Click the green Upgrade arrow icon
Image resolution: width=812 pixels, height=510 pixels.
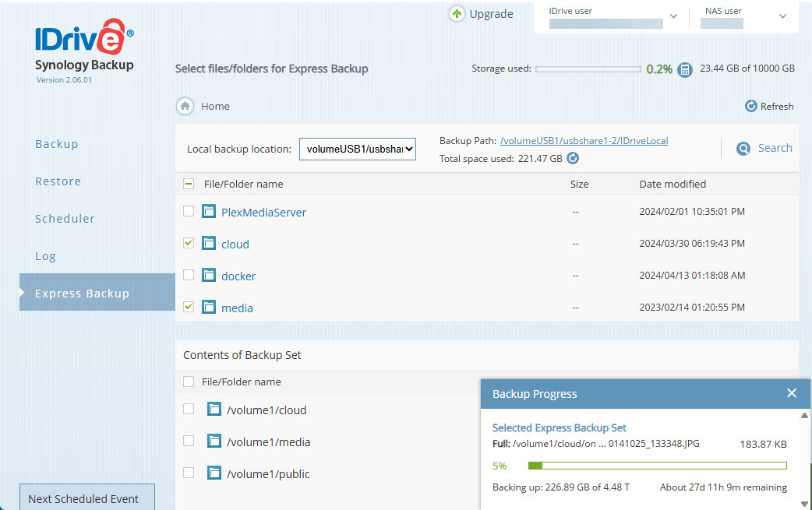[457, 14]
